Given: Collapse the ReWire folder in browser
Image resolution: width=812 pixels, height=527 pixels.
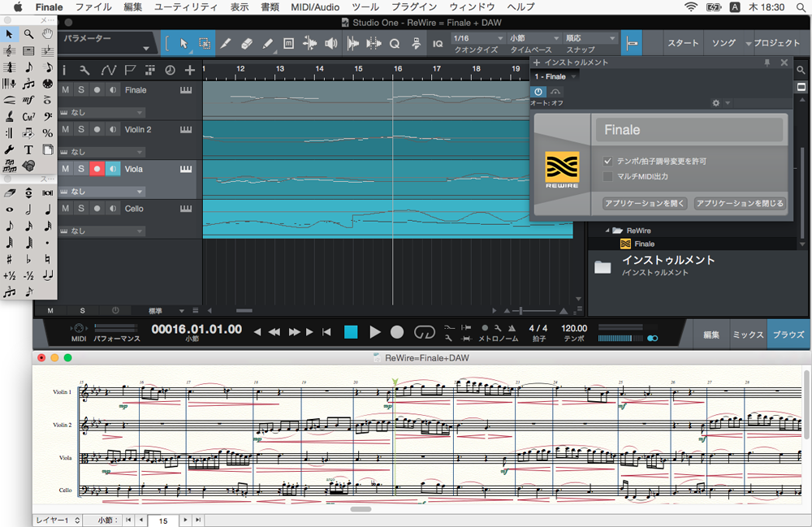Looking at the screenshot, I should [x=607, y=231].
